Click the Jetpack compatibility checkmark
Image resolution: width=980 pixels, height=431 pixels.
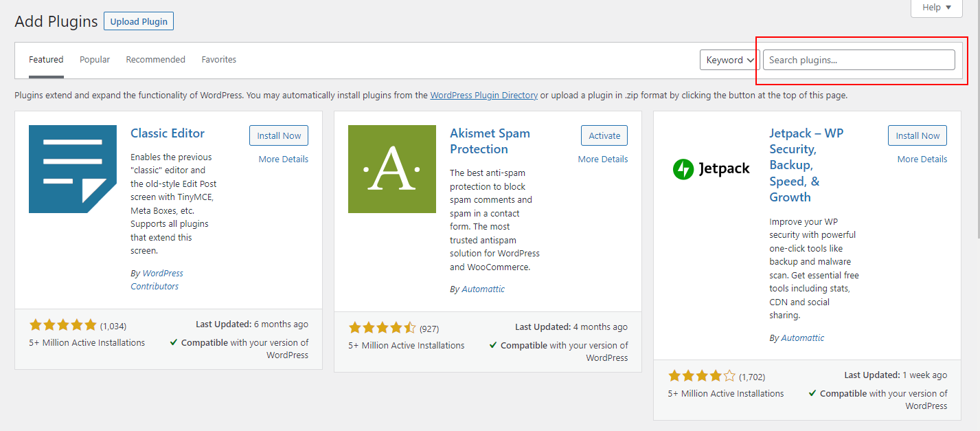click(812, 393)
